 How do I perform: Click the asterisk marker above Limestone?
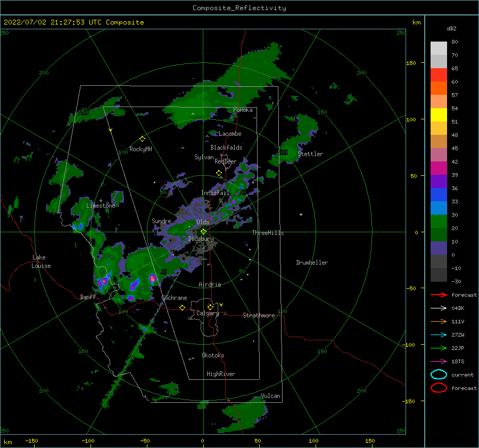(101, 201)
